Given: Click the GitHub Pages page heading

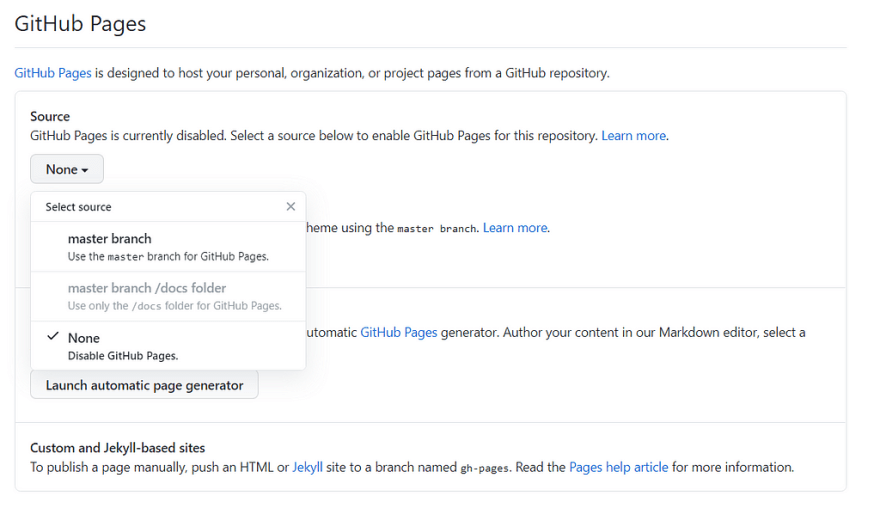Looking at the screenshot, I should point(80,24).
